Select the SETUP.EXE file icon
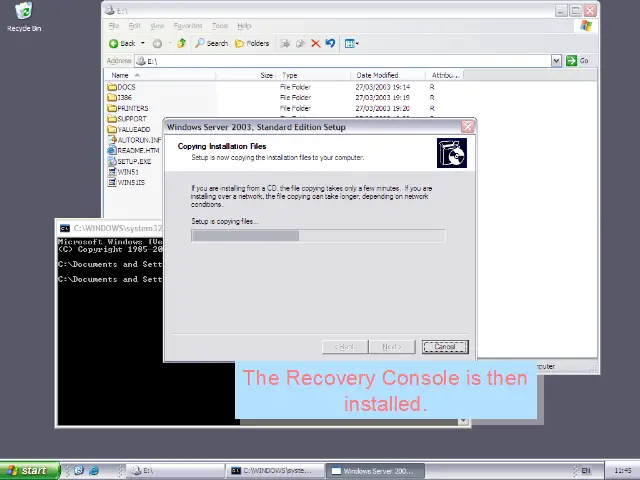Screen dimensions: 640x480 [112, 161]
